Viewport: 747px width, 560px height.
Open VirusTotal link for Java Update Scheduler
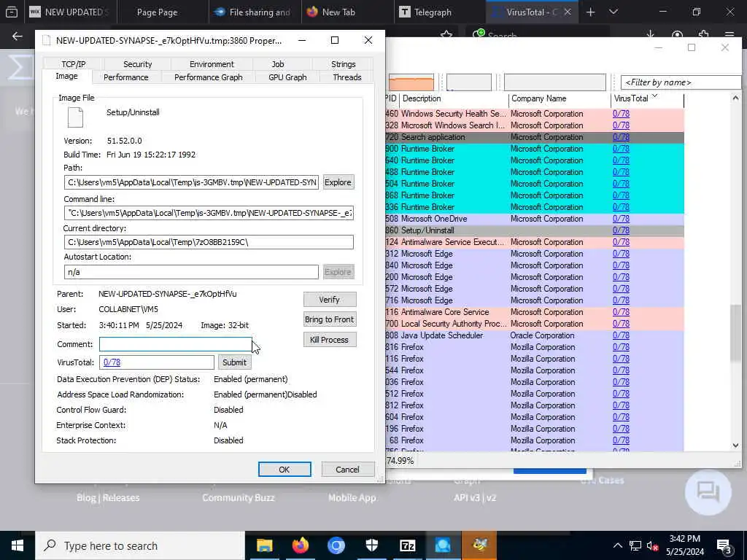tap(621, 335)
